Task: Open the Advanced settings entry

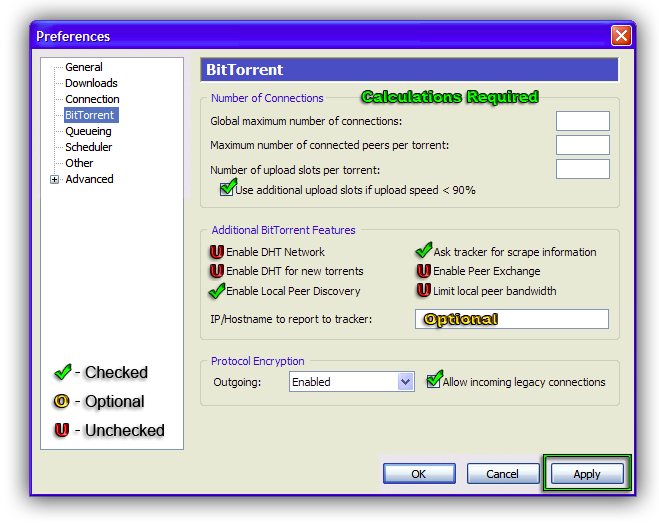Action: [89, 179]
